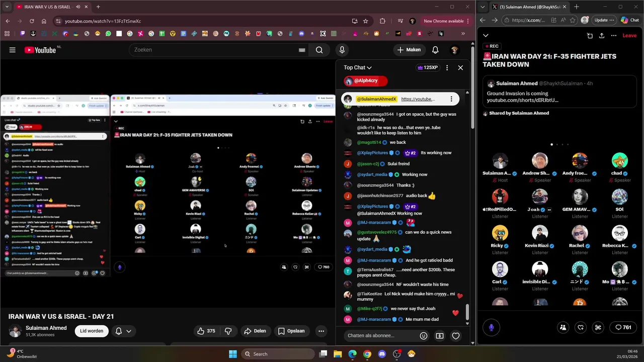Open Super Chat dollar icon in chat
Screen dimensions: 644x362
[x=440, y=336]
